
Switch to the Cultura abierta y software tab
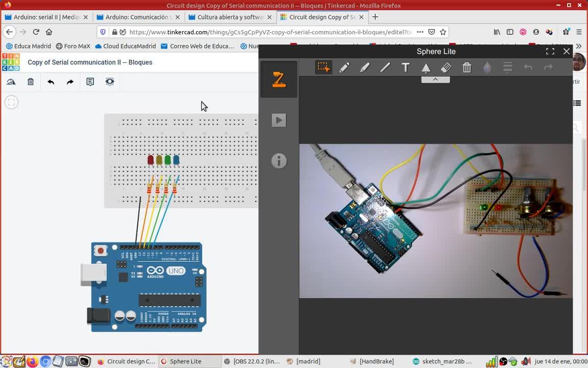[230, 17]
